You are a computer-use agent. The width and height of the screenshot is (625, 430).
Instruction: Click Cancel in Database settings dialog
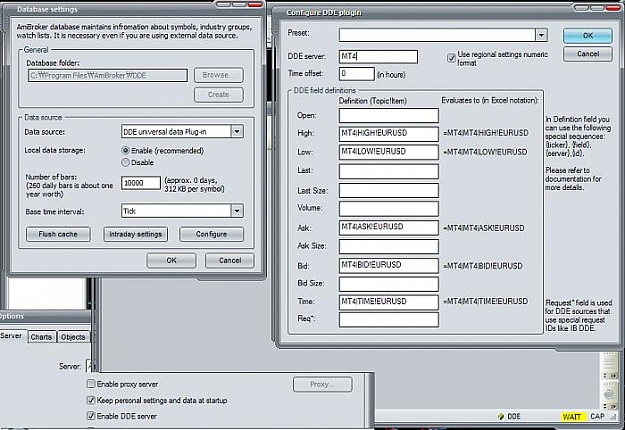coord(230,261)
